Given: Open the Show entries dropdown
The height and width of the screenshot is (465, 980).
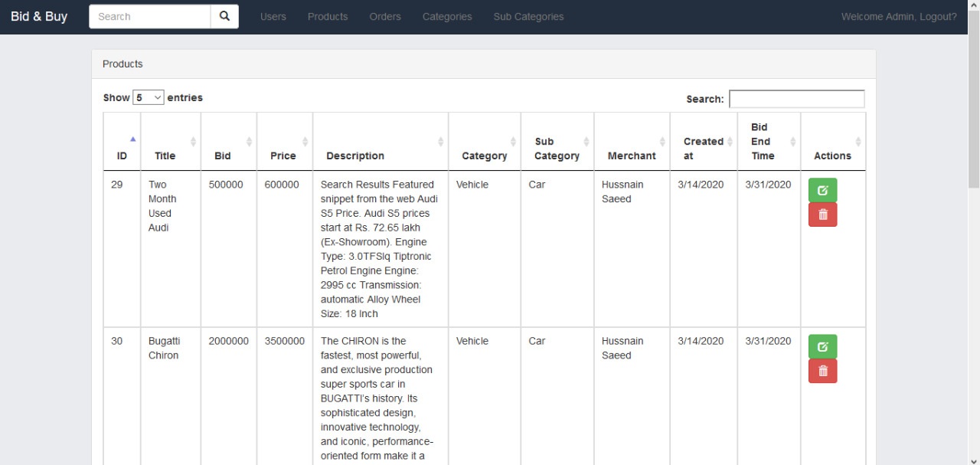Looking at the screenshot, I should click(149, 97).
